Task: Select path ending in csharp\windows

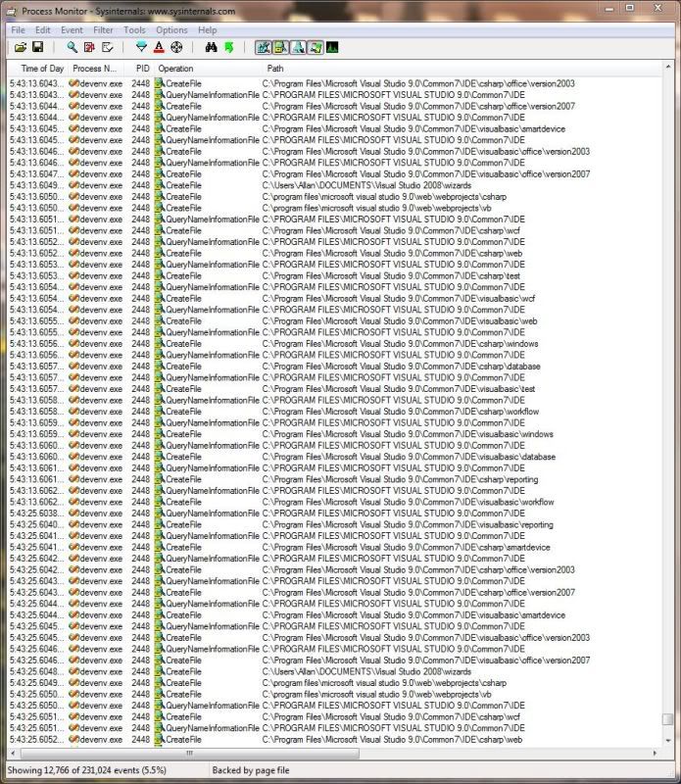Action: (400, 344)
